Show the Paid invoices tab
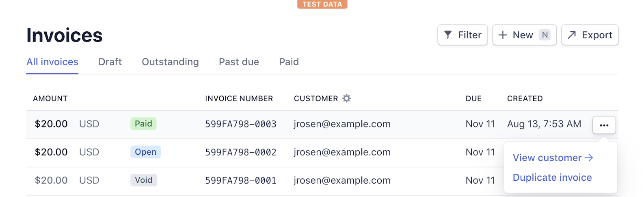The width and height of the screenshot is (644, 197). (289, 62)
